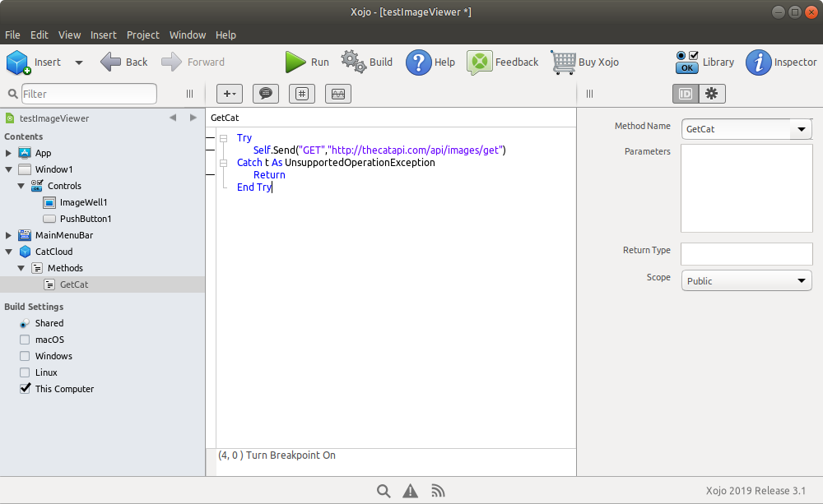
Task: Click the URL string in the code
Action: (x=416, y=150)
